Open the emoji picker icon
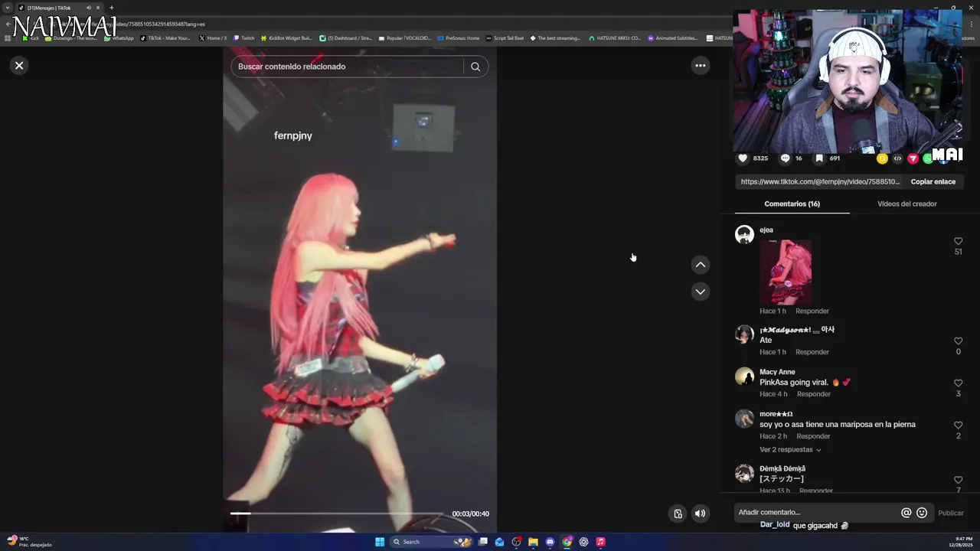Screen dimensions: 980x551 [922, 513]
